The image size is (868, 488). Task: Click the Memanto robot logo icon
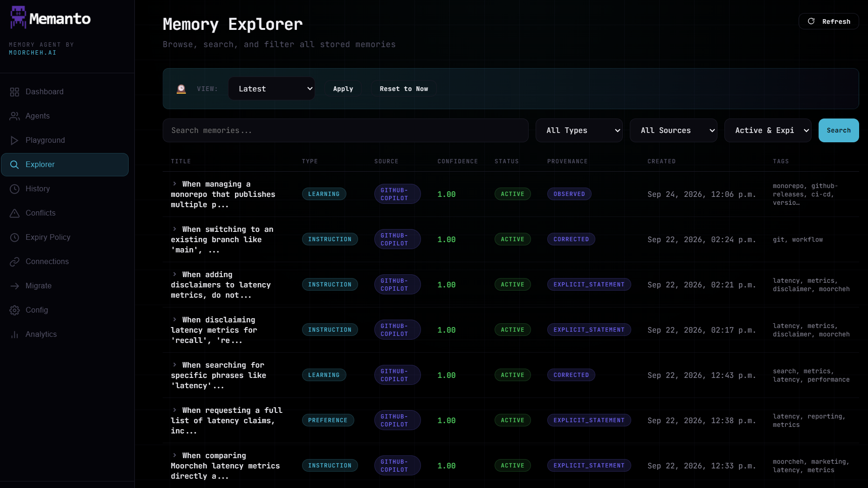(x=18, y=17)
